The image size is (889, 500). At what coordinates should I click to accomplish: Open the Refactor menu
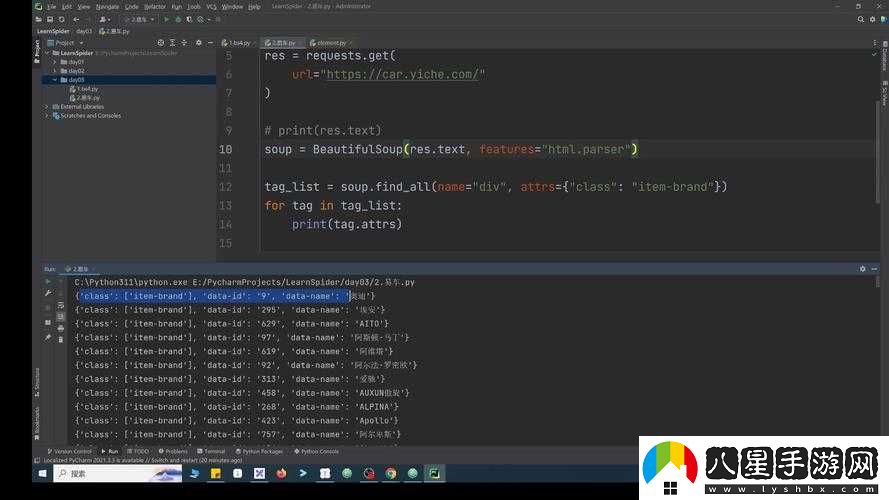click(154, 6)
